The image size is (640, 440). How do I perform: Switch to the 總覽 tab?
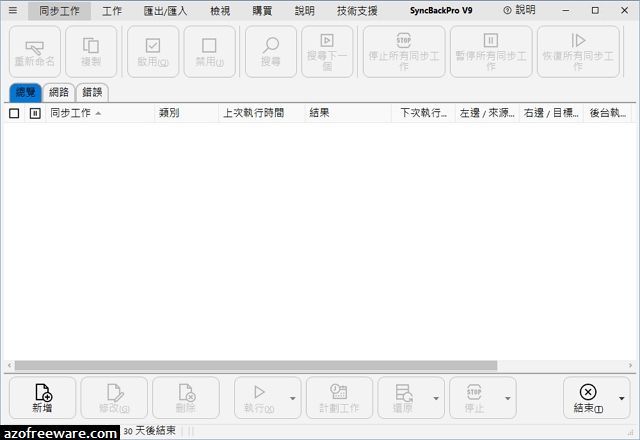click(25, 92)
